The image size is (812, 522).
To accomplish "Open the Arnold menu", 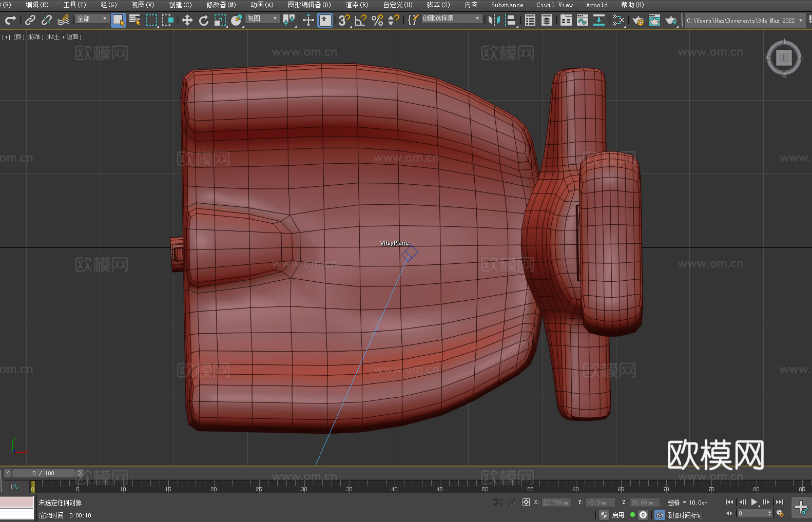I will tap(596, 5).
